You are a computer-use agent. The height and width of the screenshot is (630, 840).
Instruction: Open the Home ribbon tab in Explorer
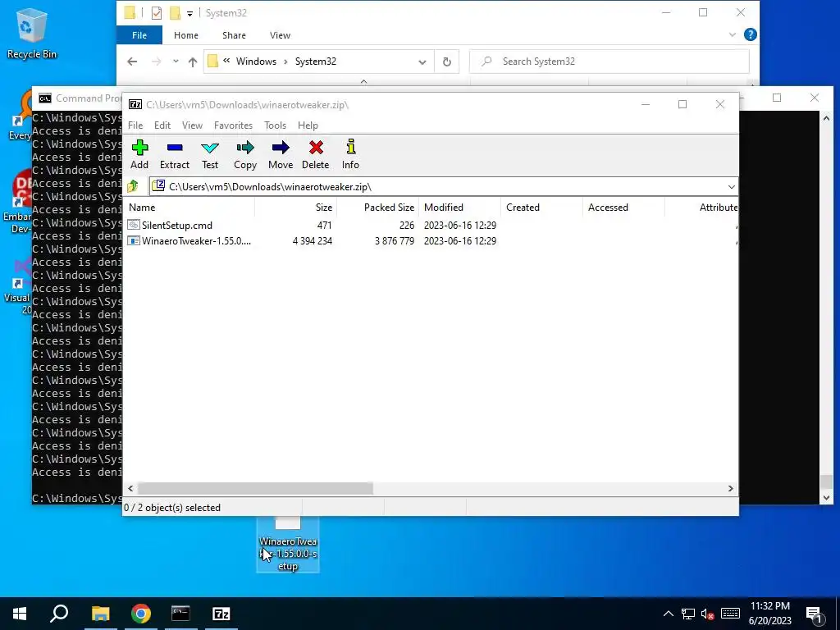click(186, 35)
